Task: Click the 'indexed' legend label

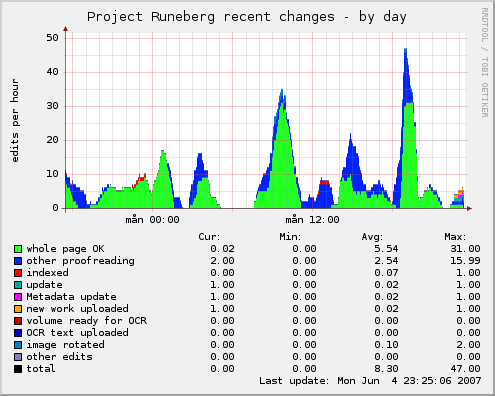Action: [47, 273]
